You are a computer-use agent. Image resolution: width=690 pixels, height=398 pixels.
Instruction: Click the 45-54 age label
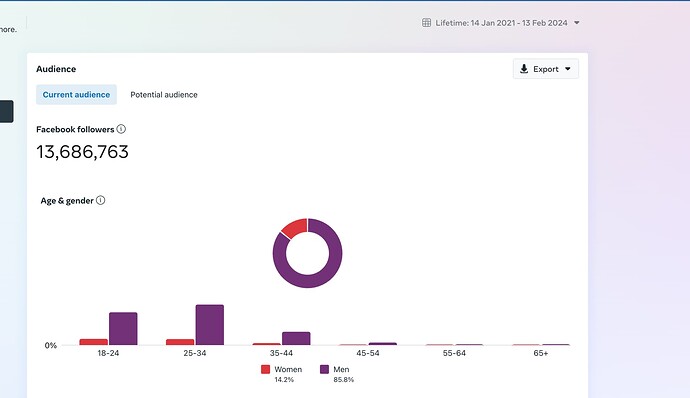[x=368, y=353]
